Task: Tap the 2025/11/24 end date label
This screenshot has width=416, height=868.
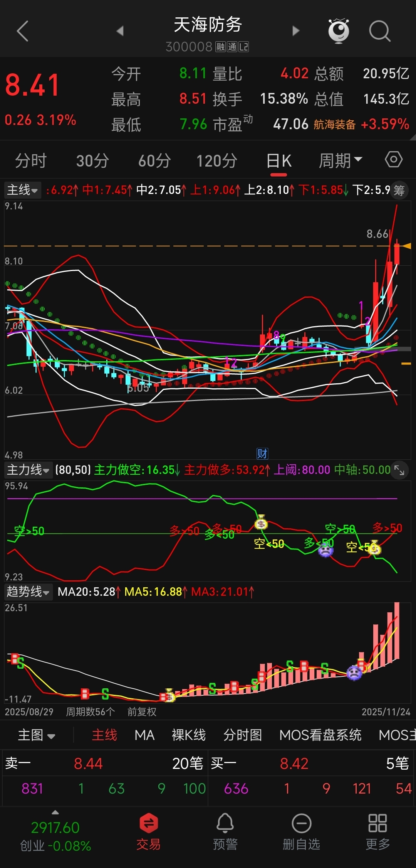Action: click(386, 712)
